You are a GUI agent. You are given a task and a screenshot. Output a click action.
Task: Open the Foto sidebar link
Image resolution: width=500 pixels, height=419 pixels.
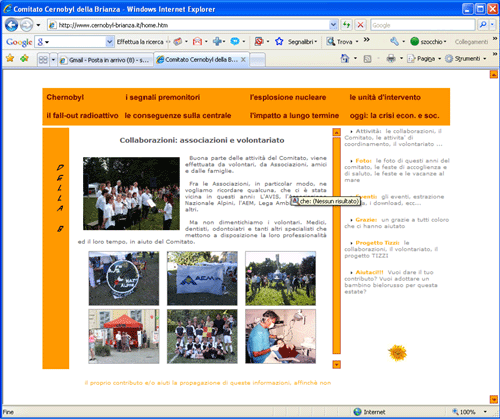[364, 161]
